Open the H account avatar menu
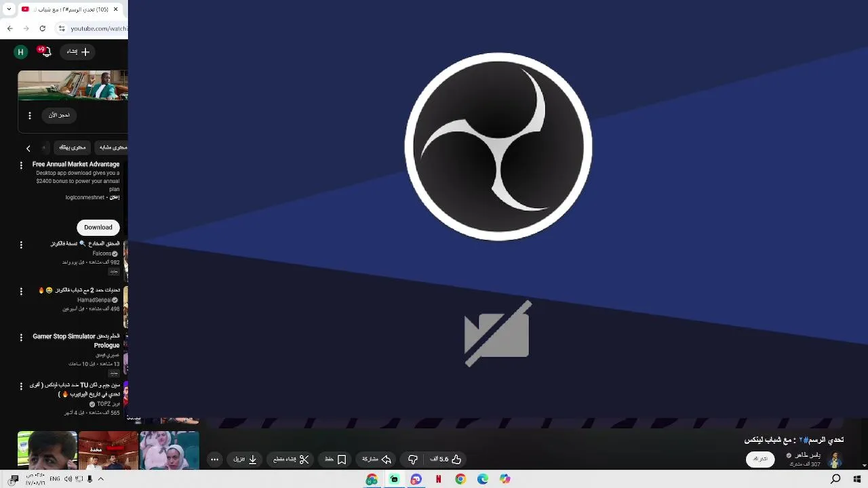This screenshot has height=488, width=868. pos(21,52)
